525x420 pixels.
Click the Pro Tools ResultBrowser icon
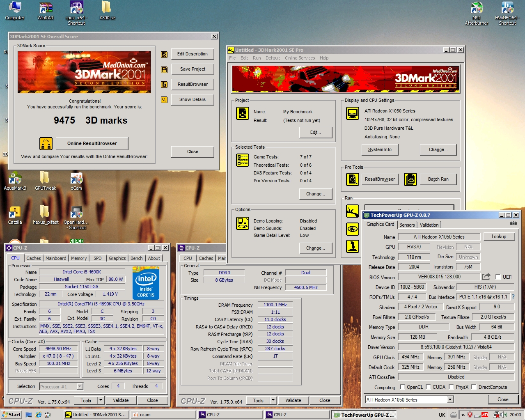[353, 179]
